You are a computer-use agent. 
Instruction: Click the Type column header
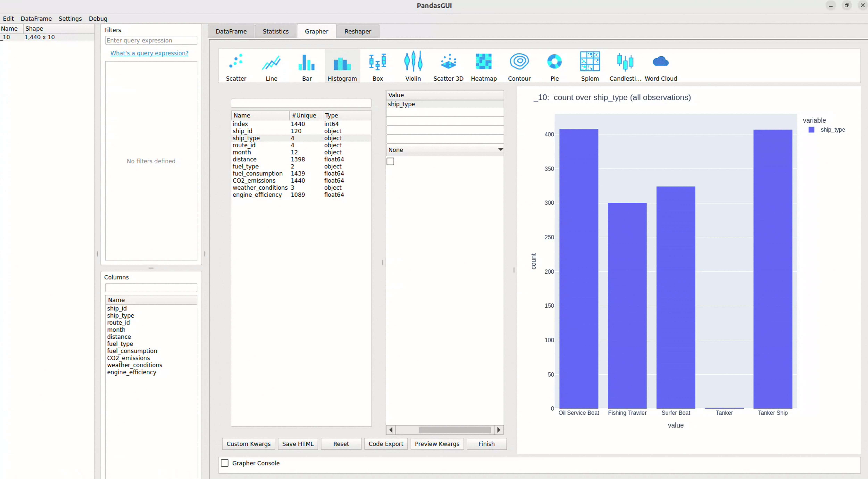tap(347, 115)
